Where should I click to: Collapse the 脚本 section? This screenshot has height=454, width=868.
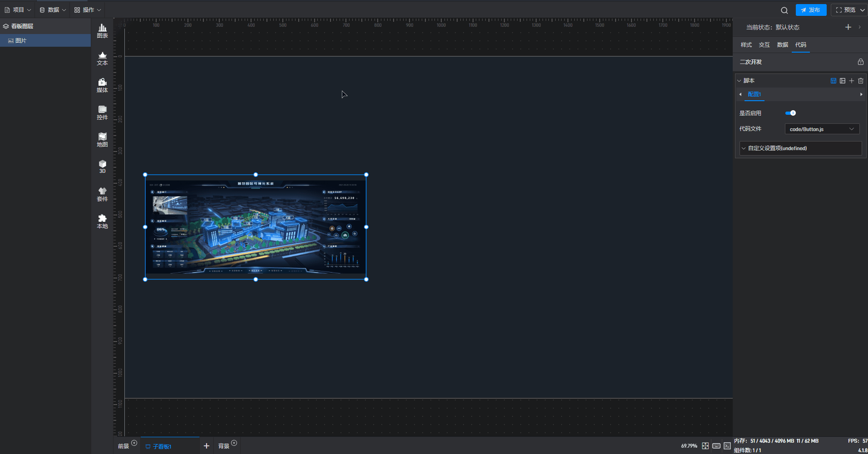pyautogui.click(x=739, y=81)
